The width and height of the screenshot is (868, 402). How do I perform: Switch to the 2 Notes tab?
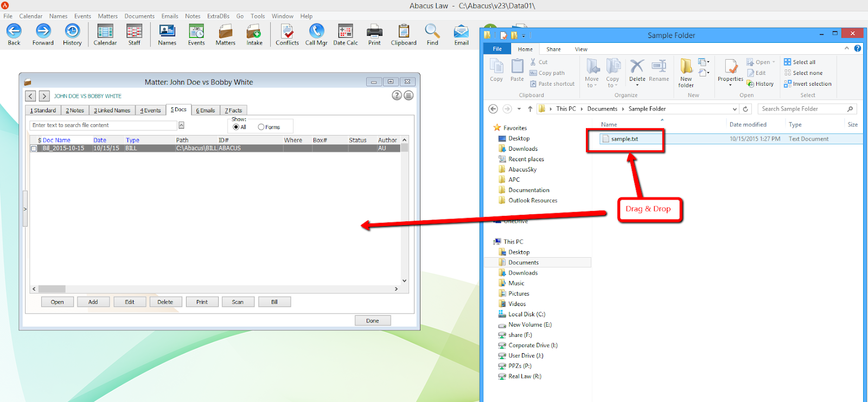(x=75, y=110)
